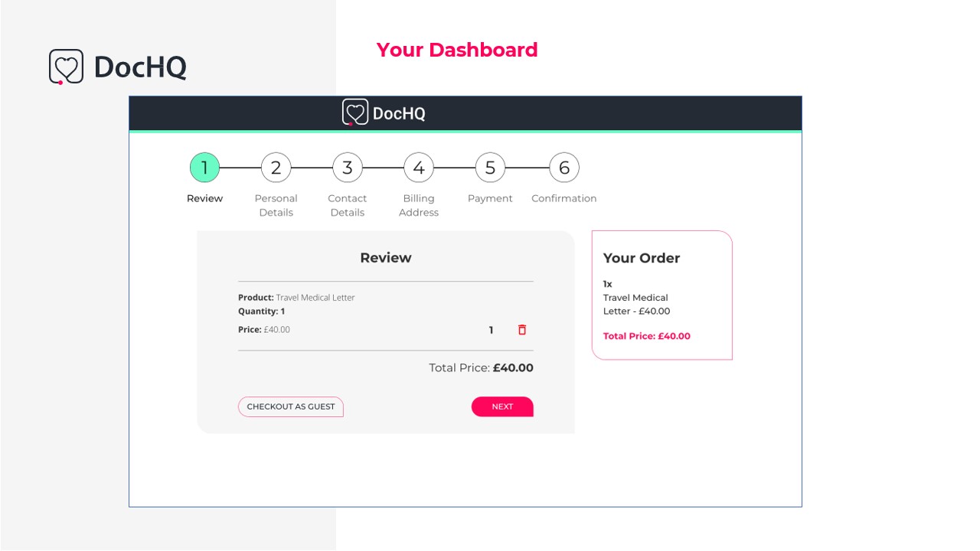The image size is (980, 551).
Task: Click the Travel Medical Letter product name
Action: (315, 298)
